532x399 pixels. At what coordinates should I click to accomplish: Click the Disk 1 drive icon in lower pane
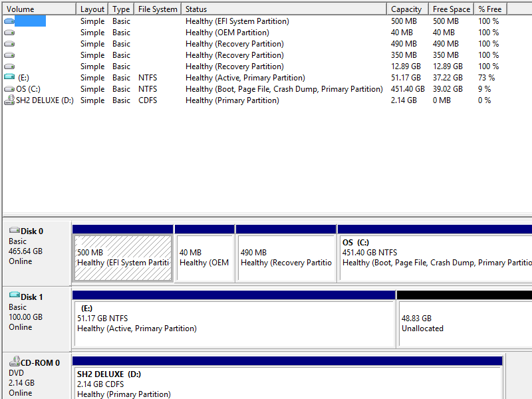(x=14, y=296)
